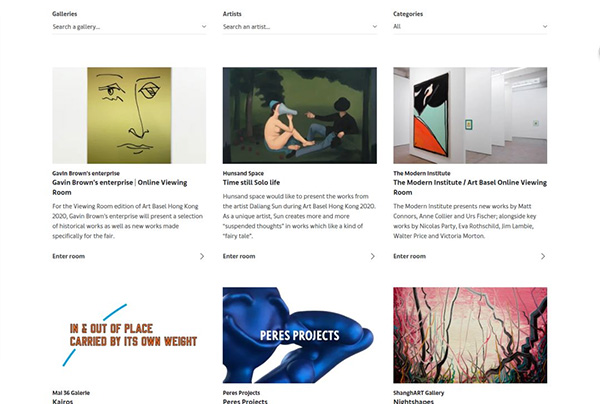This screenshot has height=404, width=600.
Task: Open Gavin Brown's line-drawing face thumbnail
Action: click(x=129, y=115)
